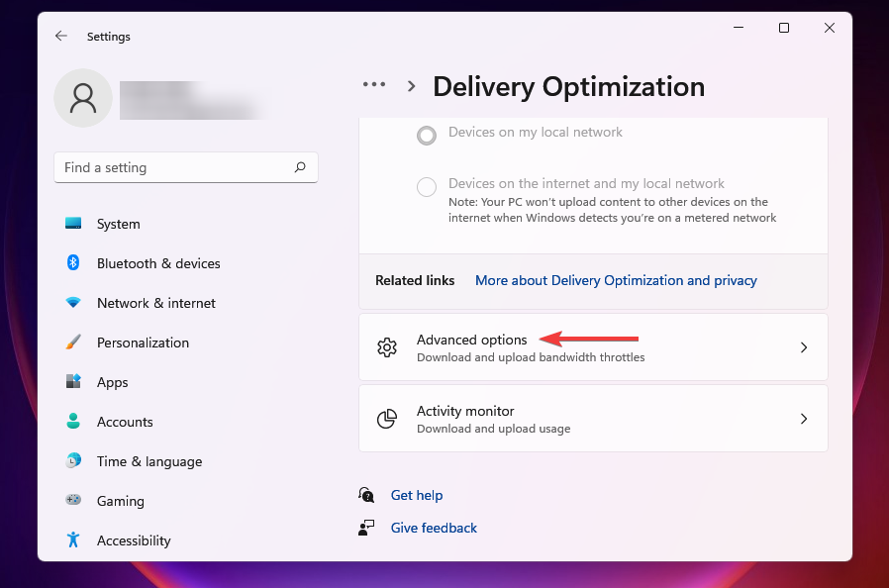This screenshot has height=588, width=889.
Task: Click the Network & internet wifi icon
Action: tap(73, 303)
